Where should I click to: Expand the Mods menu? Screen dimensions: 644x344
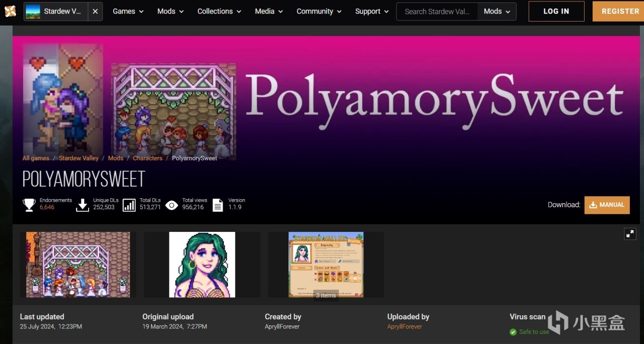pyautogui.click(x=171, y=11)
